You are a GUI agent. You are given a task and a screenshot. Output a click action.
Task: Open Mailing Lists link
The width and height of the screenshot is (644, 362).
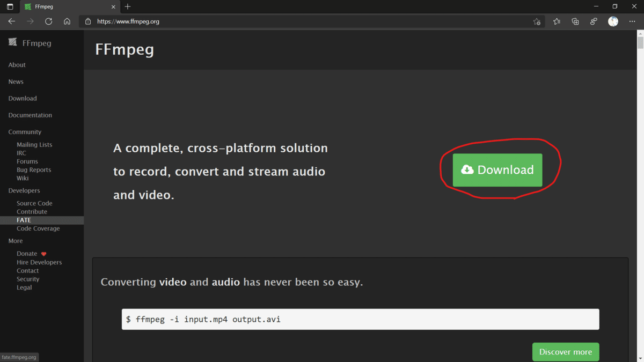point(34,145)
